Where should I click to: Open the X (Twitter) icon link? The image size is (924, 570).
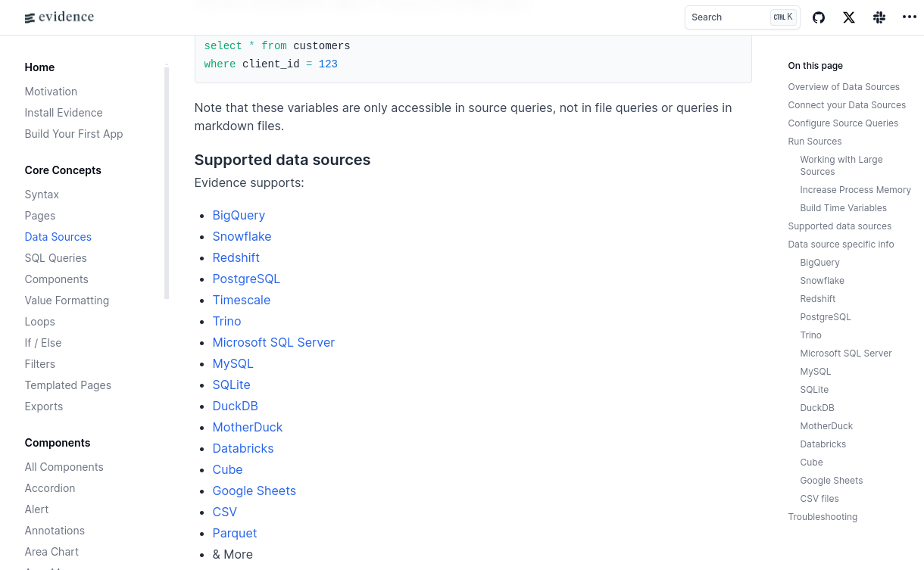[x=849, y=17]
